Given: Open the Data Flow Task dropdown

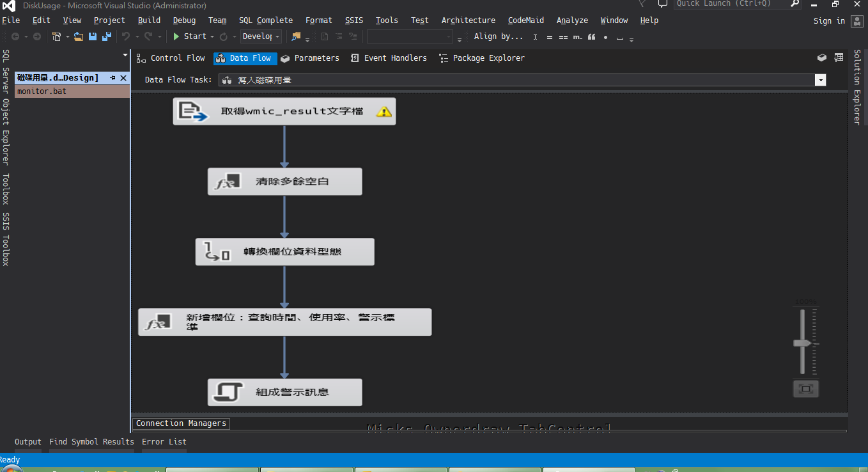Looking at the screenshot, I should click(x=820, y=80).
